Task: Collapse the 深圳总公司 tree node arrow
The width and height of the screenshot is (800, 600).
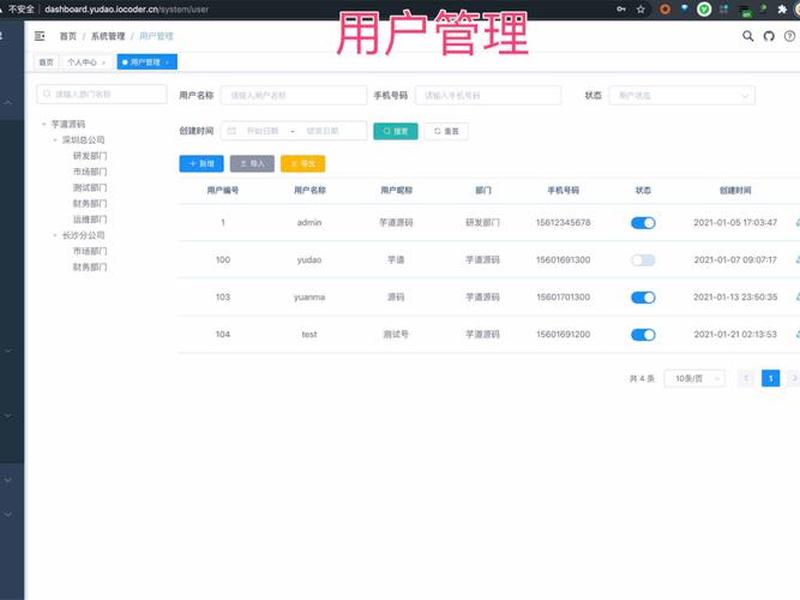Action: (x=55, y=140)
